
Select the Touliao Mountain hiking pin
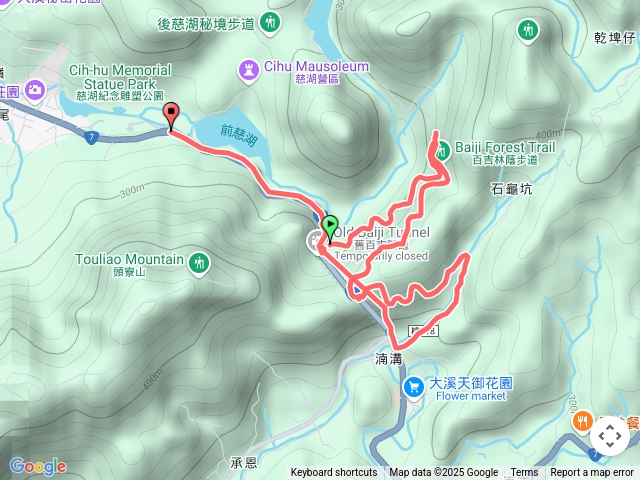199,264
